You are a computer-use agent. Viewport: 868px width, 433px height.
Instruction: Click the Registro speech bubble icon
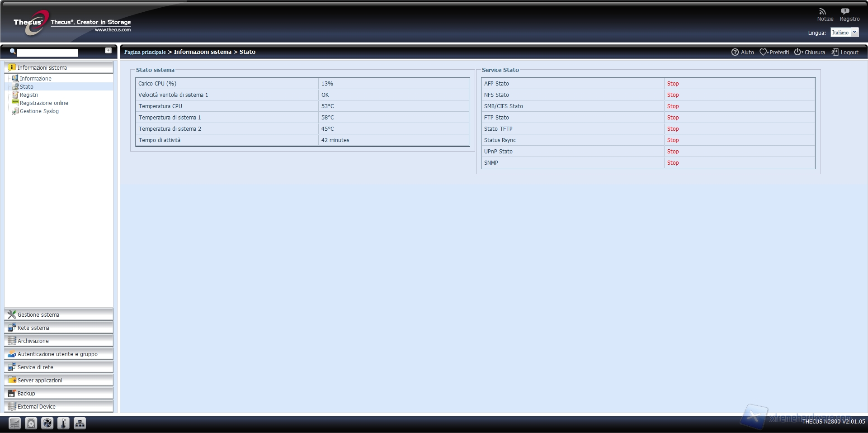pos(844,12)
